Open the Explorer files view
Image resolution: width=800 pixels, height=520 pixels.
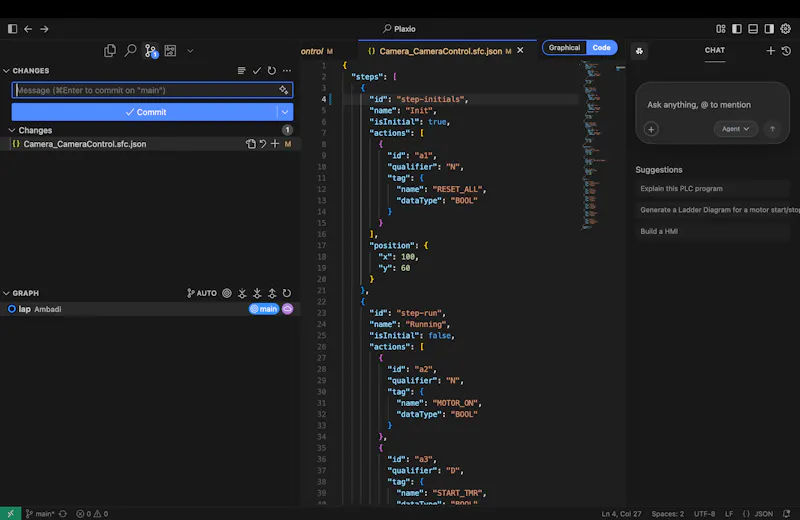pos(110,51)
